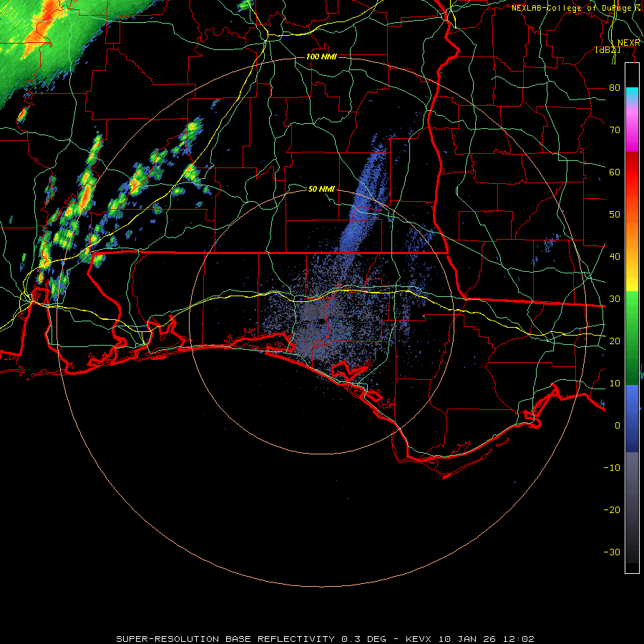Pick the red band on the color scale

[632, 172]
